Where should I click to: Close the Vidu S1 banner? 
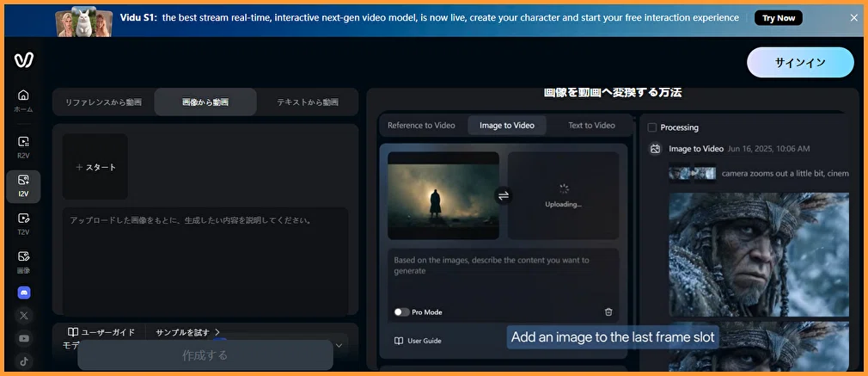point(853,18)
